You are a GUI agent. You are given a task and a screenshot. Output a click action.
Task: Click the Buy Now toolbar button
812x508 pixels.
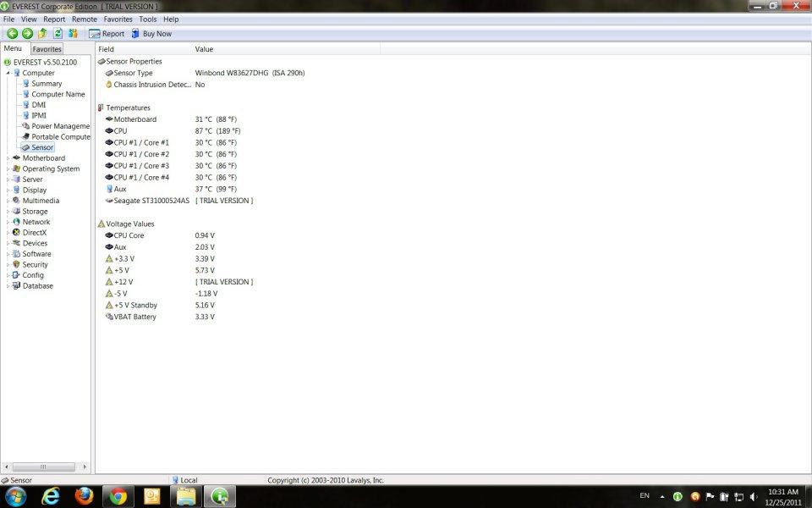pos(151,34)
